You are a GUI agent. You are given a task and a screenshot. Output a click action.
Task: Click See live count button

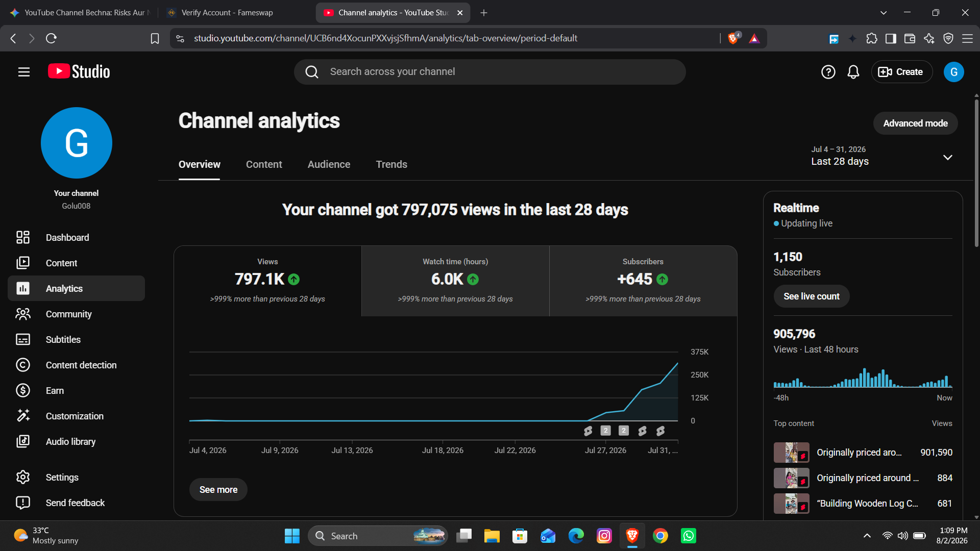click(x=811, y=296)
